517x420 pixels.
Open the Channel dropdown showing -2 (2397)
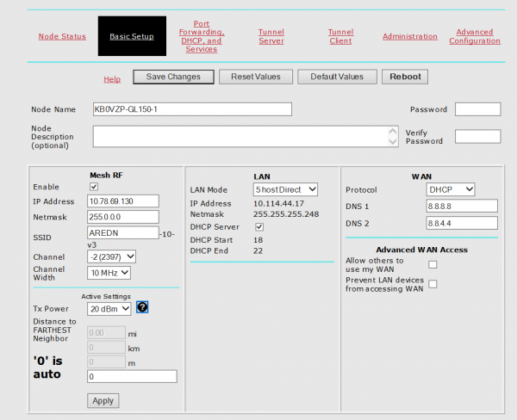pyautogui.click(x=111, y=256)
